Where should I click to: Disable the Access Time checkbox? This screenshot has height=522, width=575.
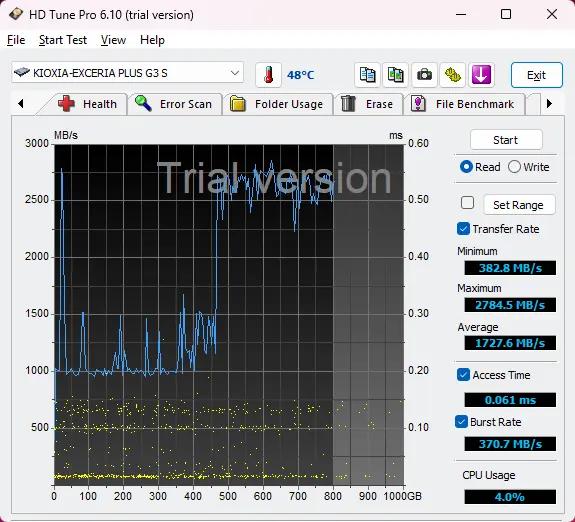[x=463, y=375]
